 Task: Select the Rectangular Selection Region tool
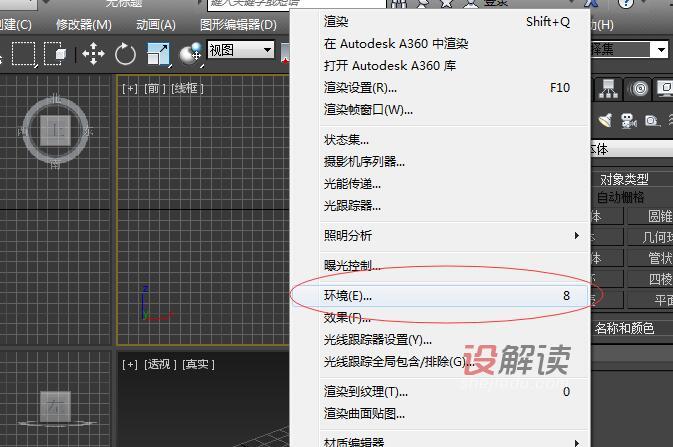point(24,54)
